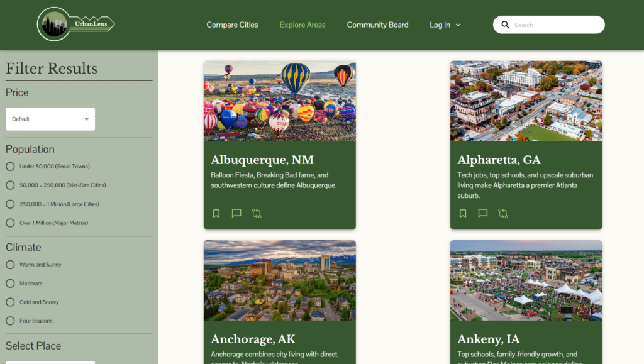Image resolution: width=644 pixels, height=364 pixels.
Task: Click compare icon on Alpharetta card
Action: (x=503, y=213)
